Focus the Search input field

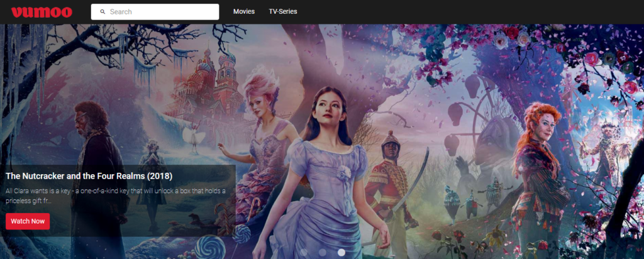[x=155, y=12]
